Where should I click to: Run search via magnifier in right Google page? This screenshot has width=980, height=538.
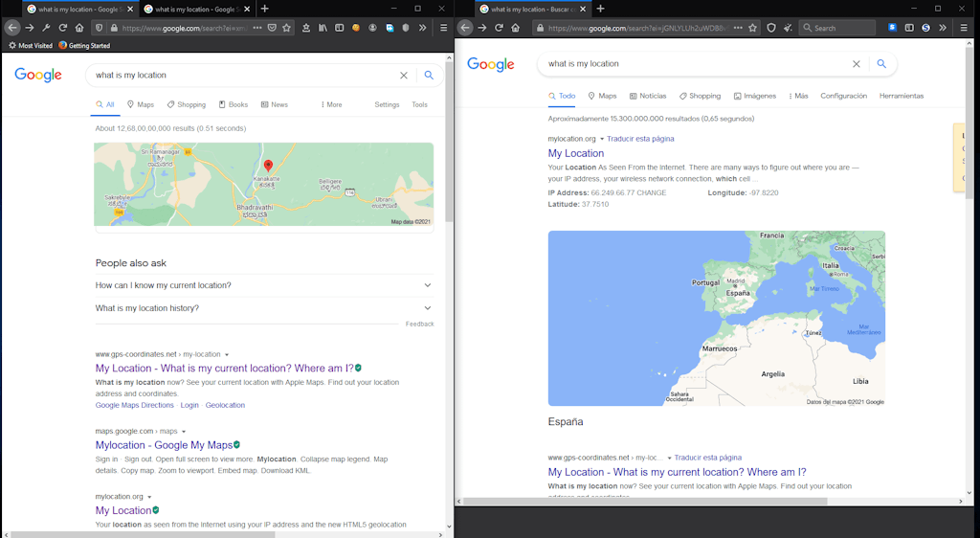click(x=881, y=64)
